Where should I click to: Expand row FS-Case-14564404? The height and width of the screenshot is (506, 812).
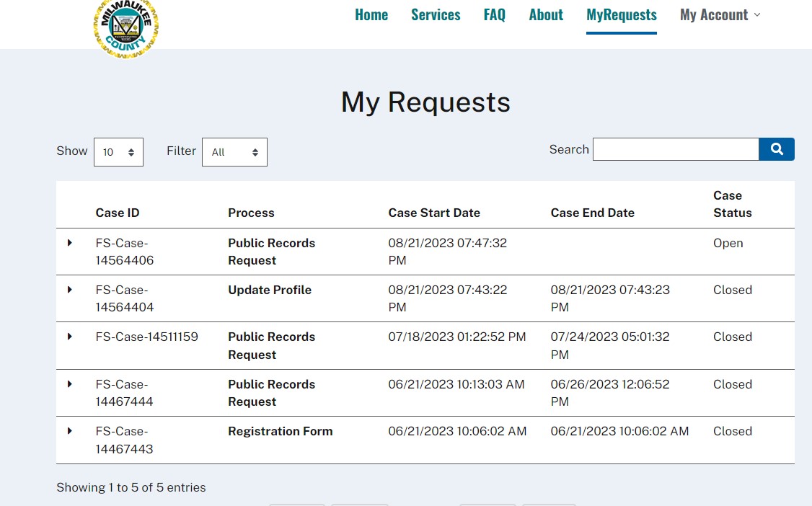point(69,290)
